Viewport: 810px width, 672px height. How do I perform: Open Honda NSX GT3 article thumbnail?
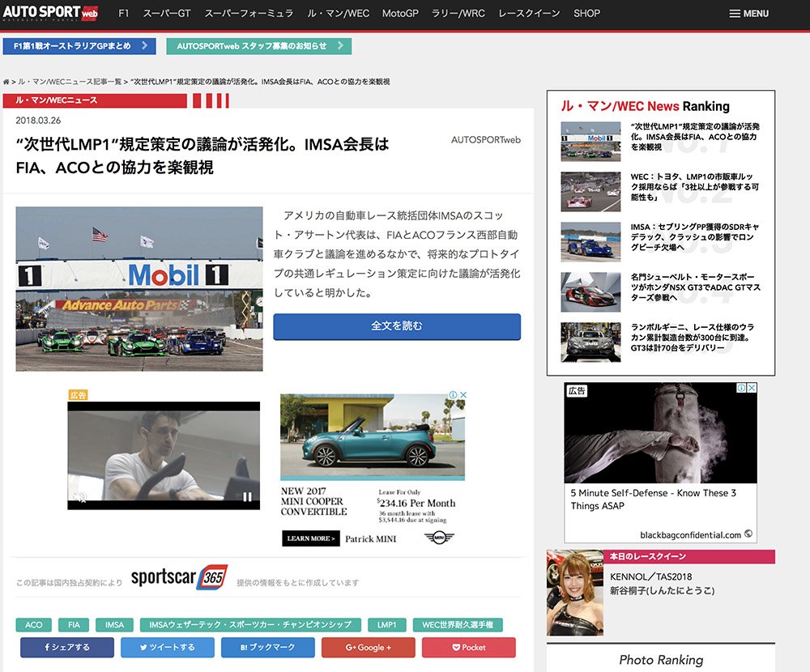(x=590, y=291)
